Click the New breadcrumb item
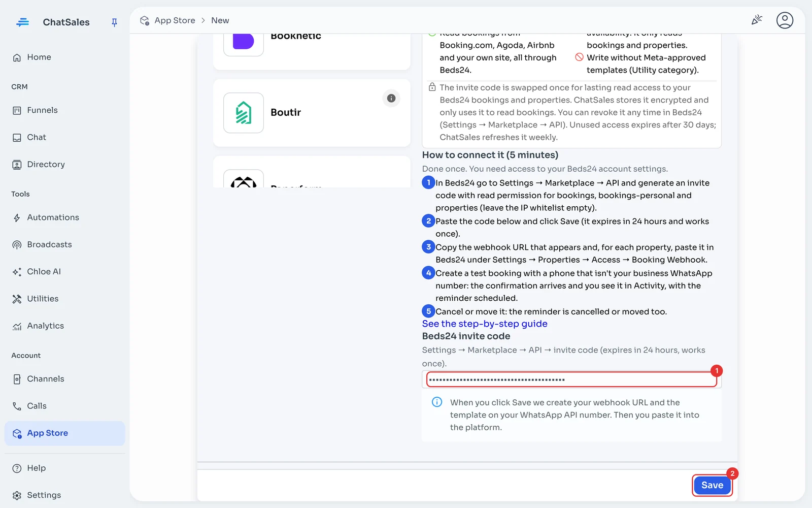 pyautogui.click(x=220, y=20)
